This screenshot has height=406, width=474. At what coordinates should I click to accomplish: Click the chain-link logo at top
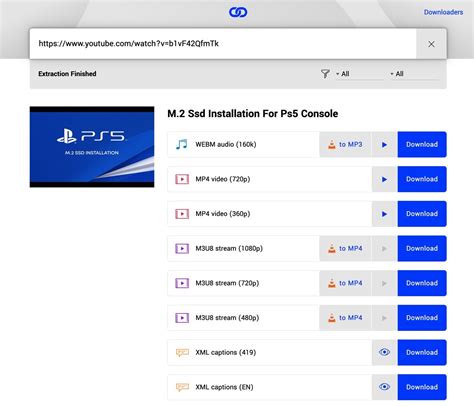pos(238,12)
